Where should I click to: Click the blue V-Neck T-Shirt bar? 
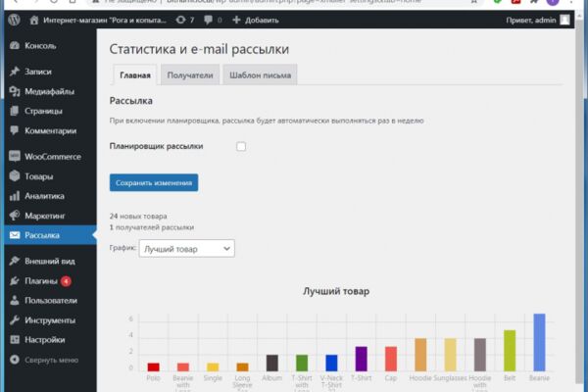[331, 363]
